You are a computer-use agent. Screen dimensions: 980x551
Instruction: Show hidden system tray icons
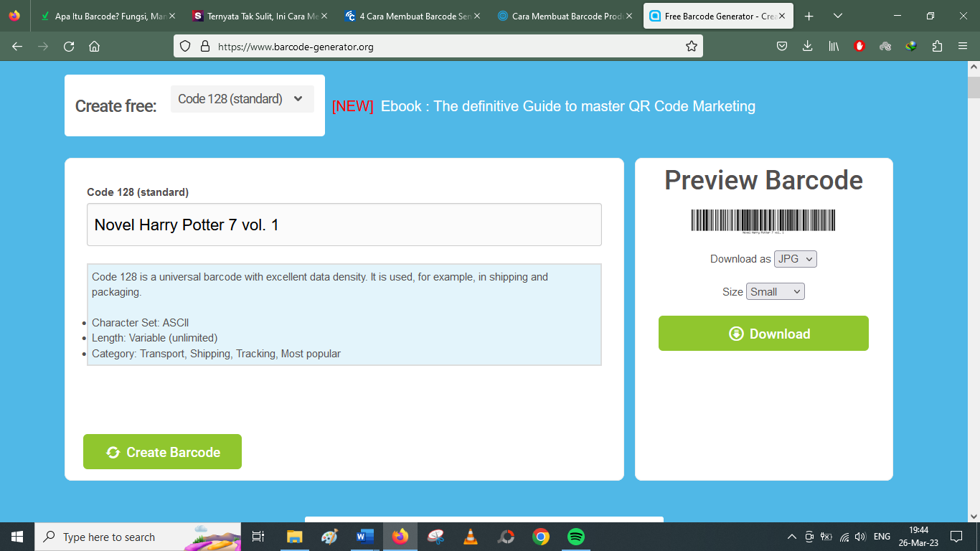[x=792, y=537]
